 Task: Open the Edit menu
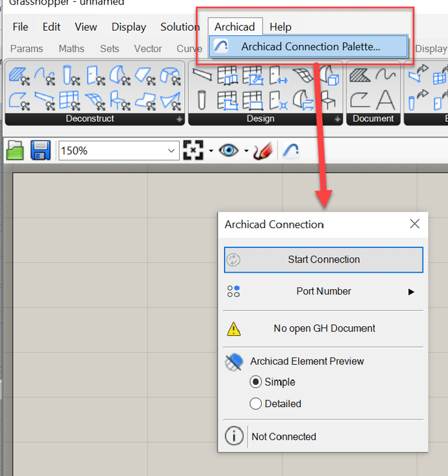tap(51, 27)
